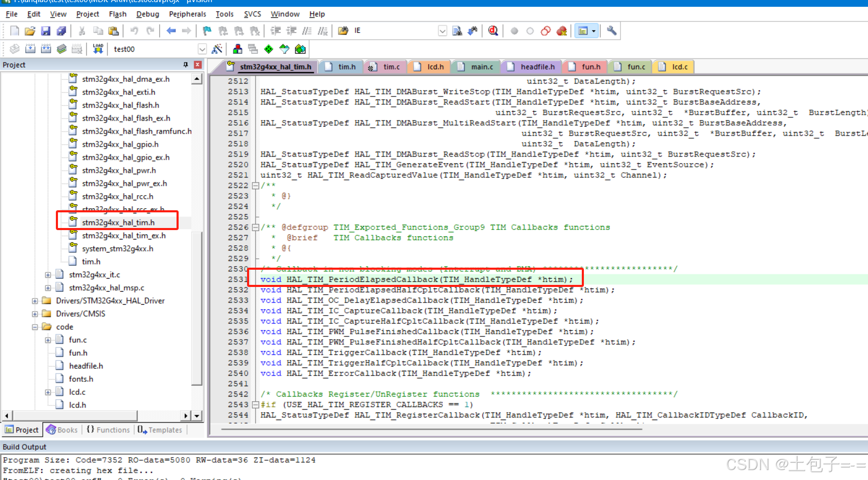The width and height of the screenshot is (868, 480).
Task: Expand fun.c node in project tree
Action: coord(48,340)
